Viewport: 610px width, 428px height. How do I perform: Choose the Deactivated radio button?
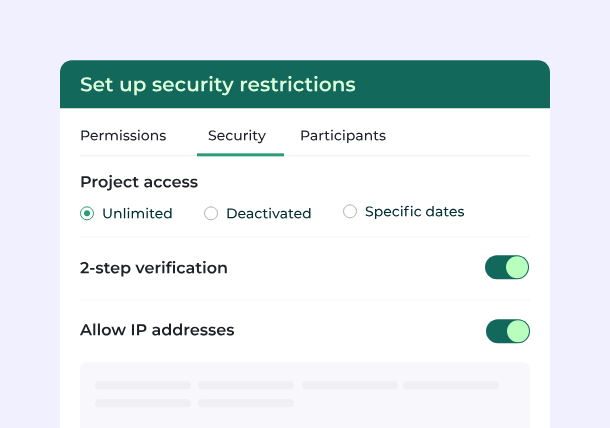click(211, 213)
